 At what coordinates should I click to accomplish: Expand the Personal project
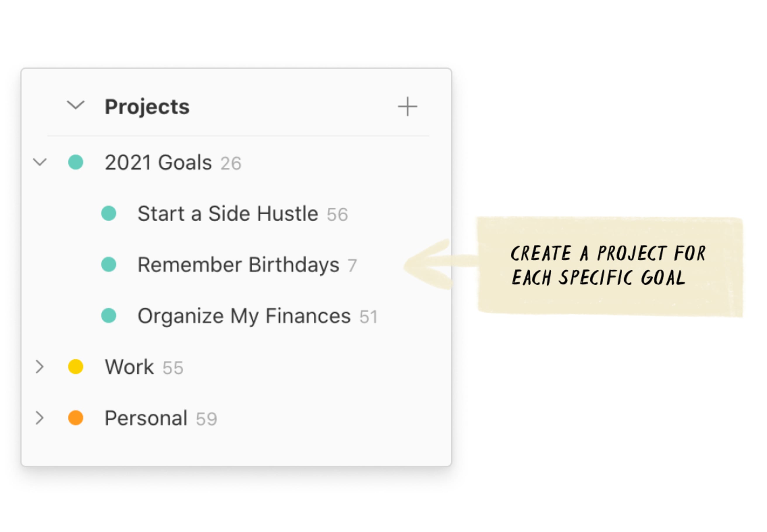[40, 418]
